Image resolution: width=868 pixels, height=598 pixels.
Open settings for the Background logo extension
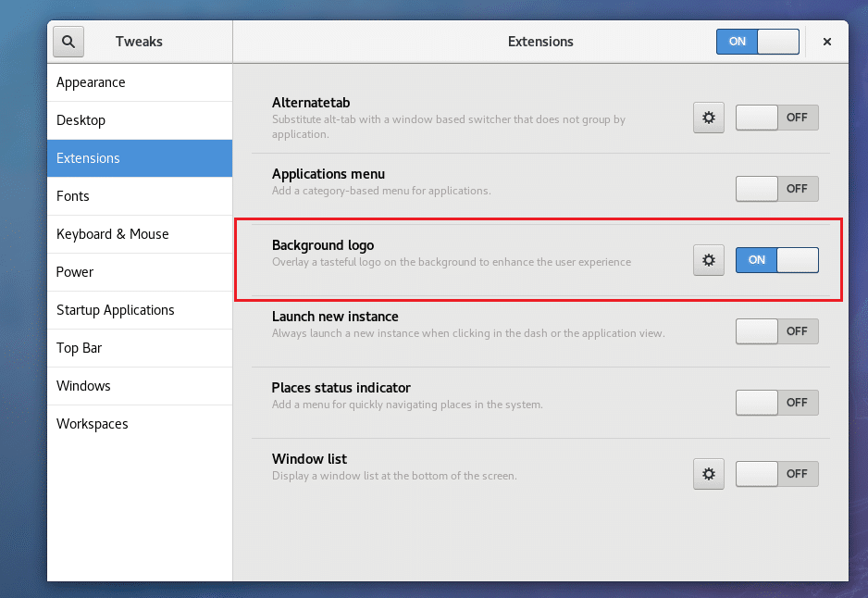click(708, 260)
